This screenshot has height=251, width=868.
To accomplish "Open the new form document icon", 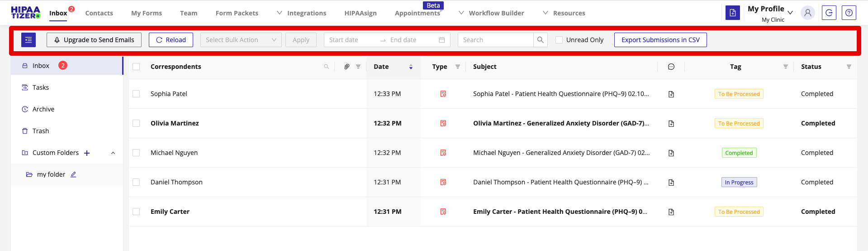I will 733,13.
